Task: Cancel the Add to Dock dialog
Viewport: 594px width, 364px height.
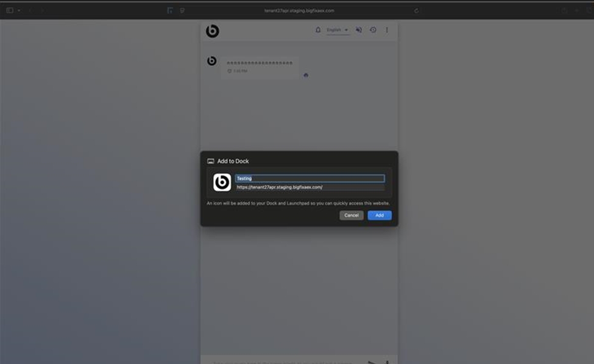Action: coord(351,215)
